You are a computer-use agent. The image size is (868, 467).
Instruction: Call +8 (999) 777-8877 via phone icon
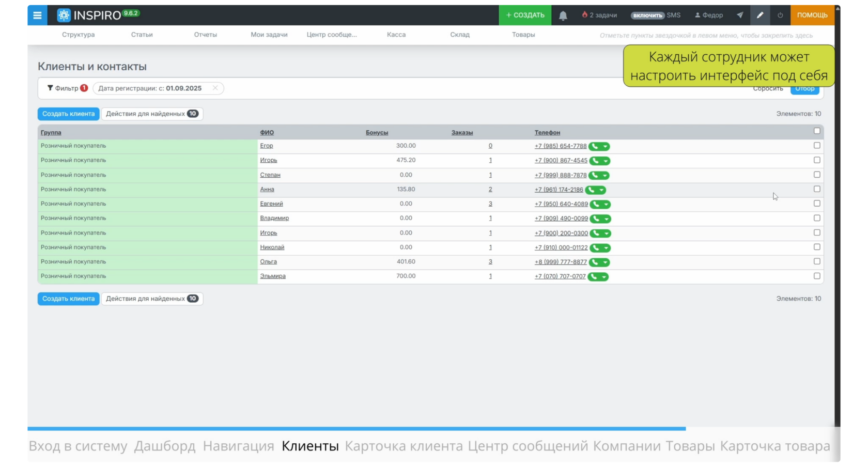point(595,262)
